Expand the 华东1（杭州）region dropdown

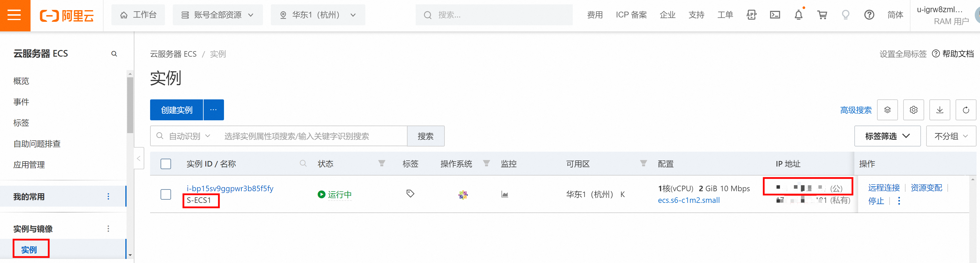point(318,15)
